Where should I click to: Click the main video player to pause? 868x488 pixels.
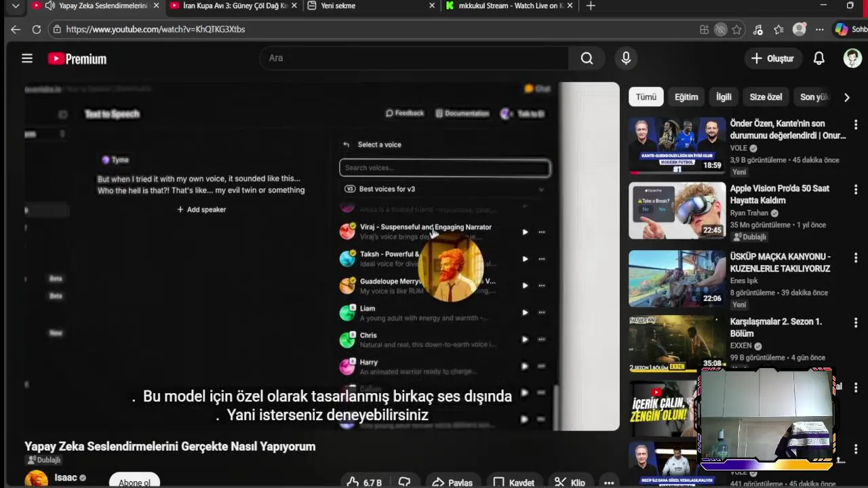[x=322, y=256]
